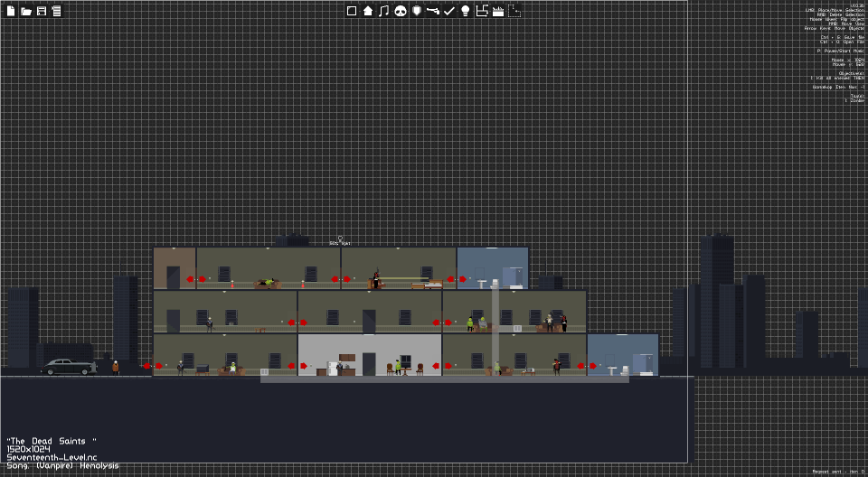Open the level list document icon
Screen dimensions: 868x477
click(x=56, y=11)
